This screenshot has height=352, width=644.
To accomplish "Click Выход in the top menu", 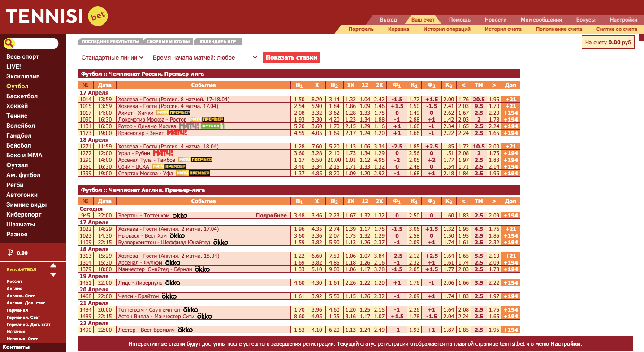I will pyautogui.click(x=389, y=20).
